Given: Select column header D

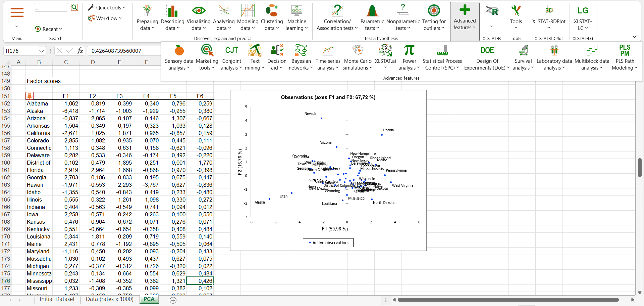Looking at the screenshot, I should click(x=93, y=62).
